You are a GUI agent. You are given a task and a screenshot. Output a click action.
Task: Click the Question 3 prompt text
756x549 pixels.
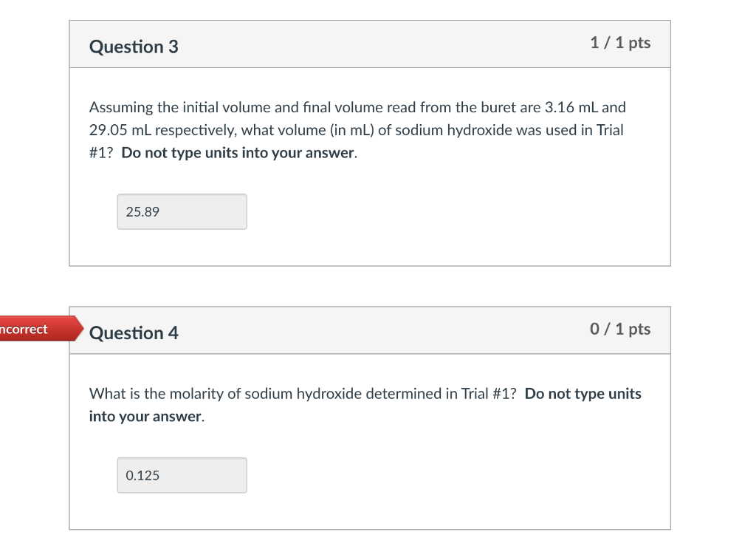[354, 129]
